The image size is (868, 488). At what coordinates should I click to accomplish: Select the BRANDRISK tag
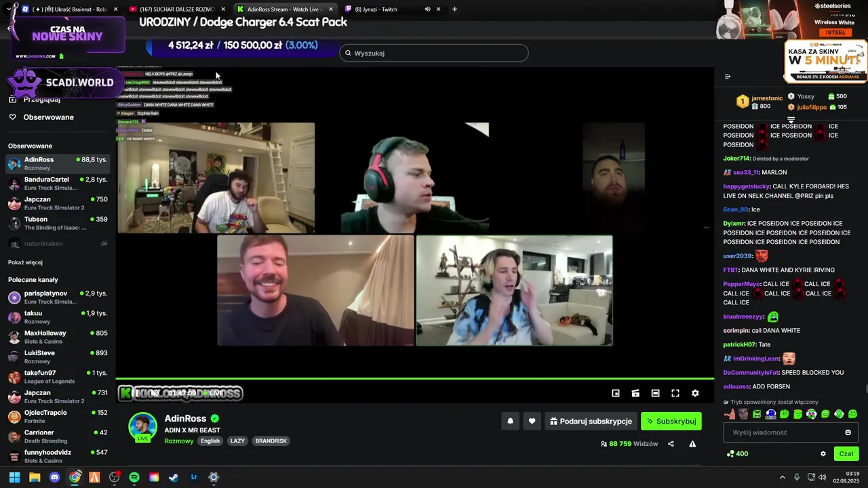[271, 441]
